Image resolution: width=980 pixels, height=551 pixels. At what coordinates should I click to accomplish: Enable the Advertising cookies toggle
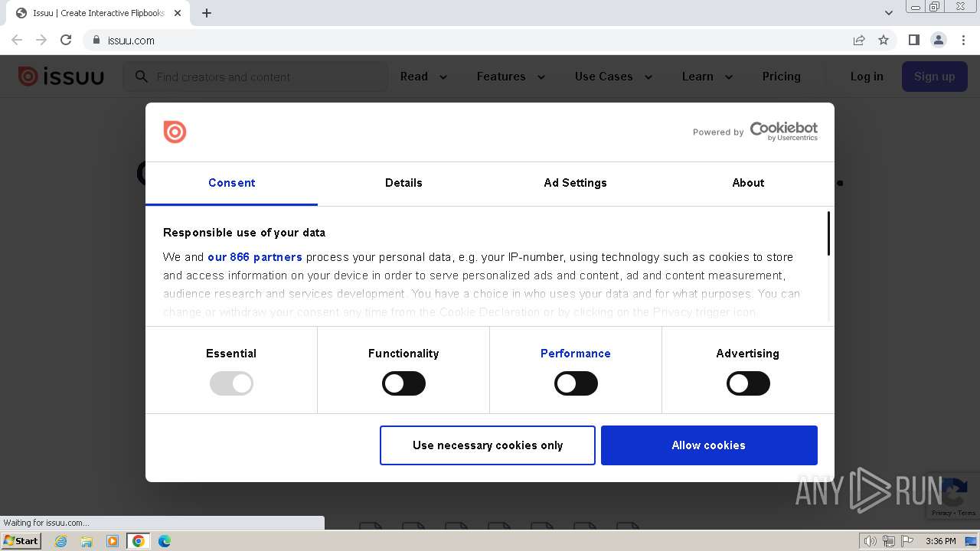coord(748,383)
